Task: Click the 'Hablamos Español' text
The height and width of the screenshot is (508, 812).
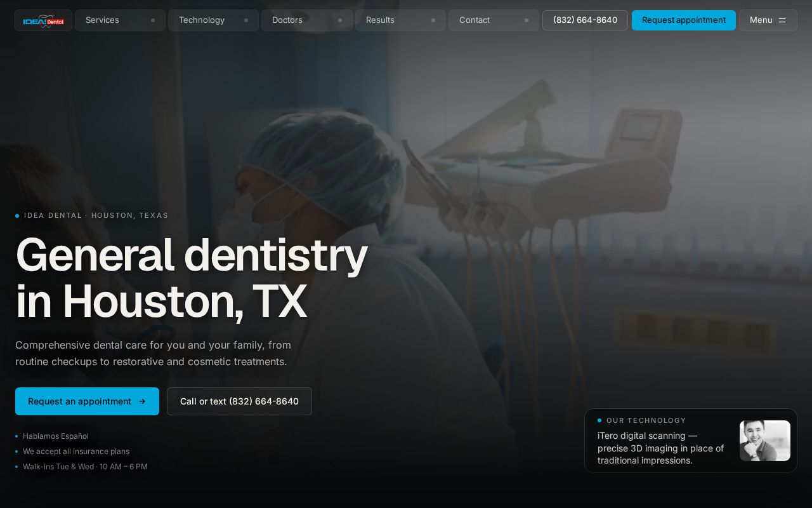Action: (x=56, y=436)
